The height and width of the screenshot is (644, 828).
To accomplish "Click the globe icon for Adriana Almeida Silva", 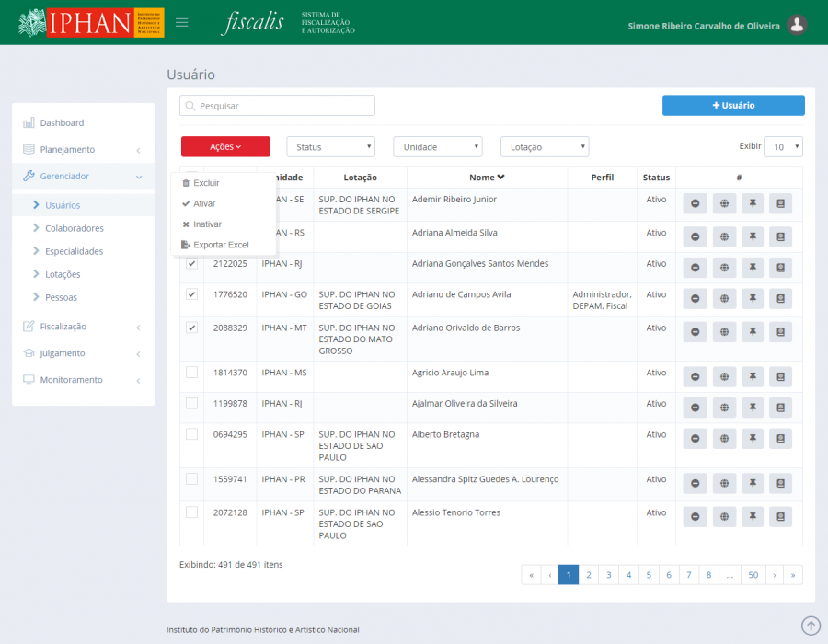I will (724, 236).
